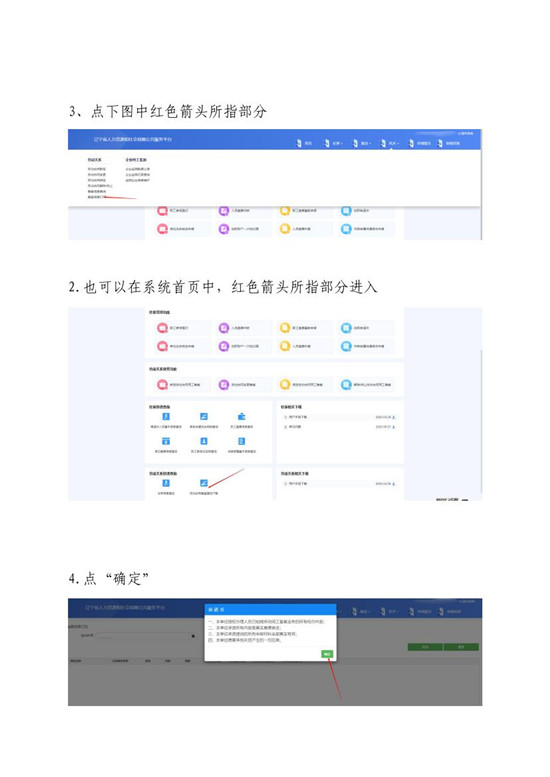Screen dimensions: 550x777
Task: Select the red-underlined link in the dropdown menu
Action: [x=96, y=197]
